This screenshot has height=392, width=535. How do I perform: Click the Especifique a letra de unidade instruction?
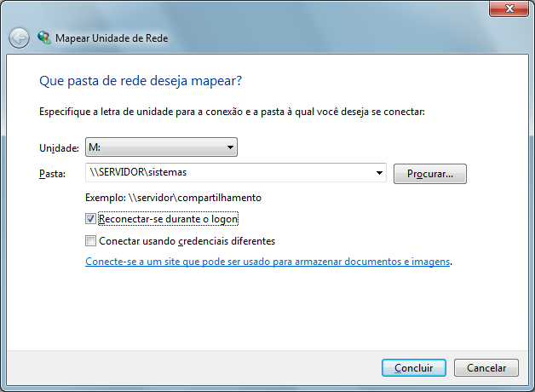[232, 112]
